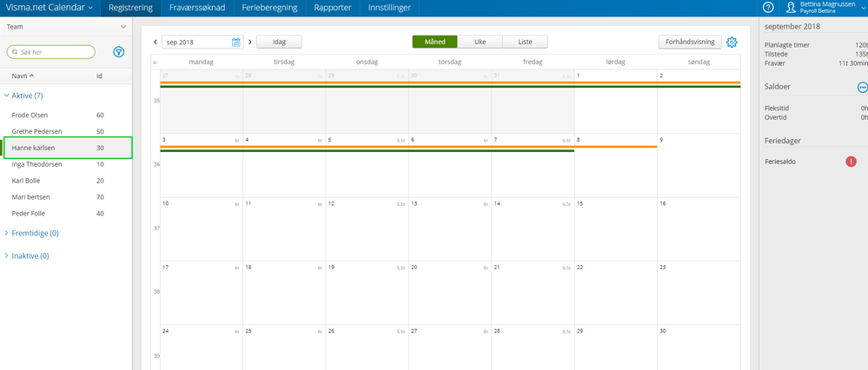Screen dimensions: 868x370
Task: Click the Id column header
Action: [99, 76]
